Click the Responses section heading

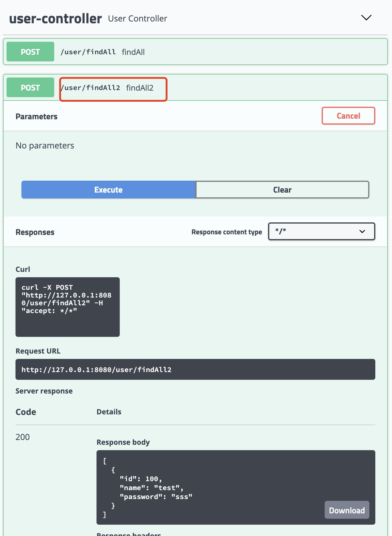pyautogui.click(x=35, y=232)
